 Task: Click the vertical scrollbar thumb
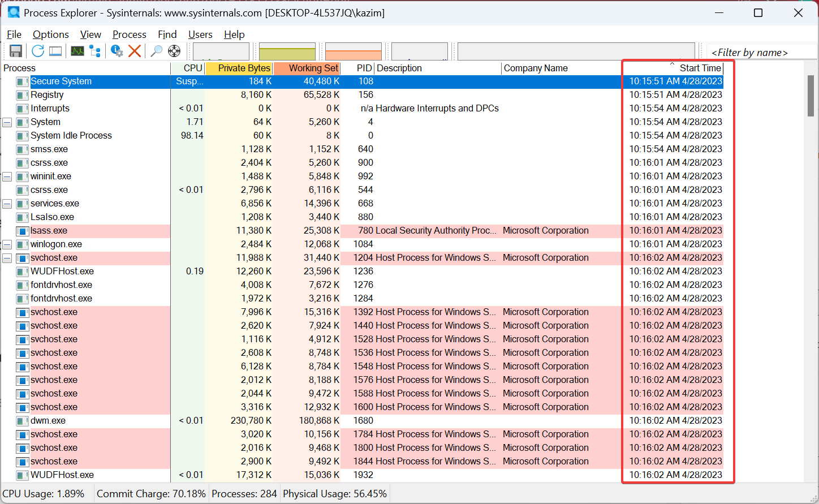click(x=811, y=96)
